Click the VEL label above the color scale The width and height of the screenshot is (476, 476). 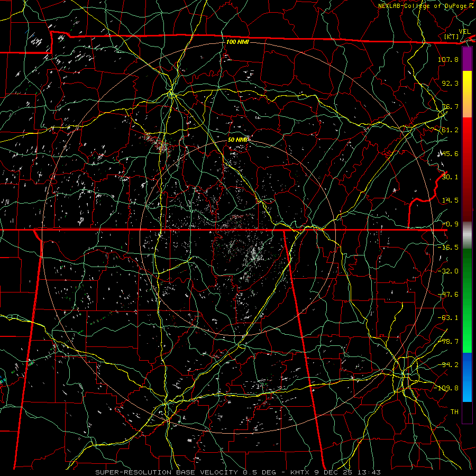(464, 32)
